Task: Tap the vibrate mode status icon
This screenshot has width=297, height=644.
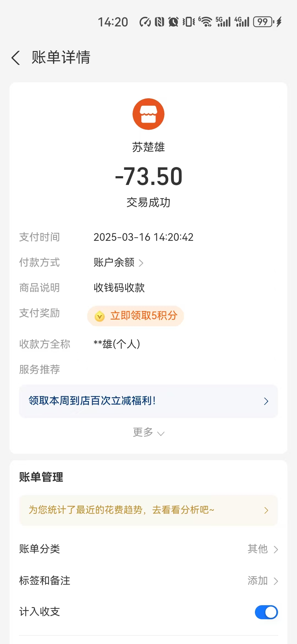Action: 189,22
